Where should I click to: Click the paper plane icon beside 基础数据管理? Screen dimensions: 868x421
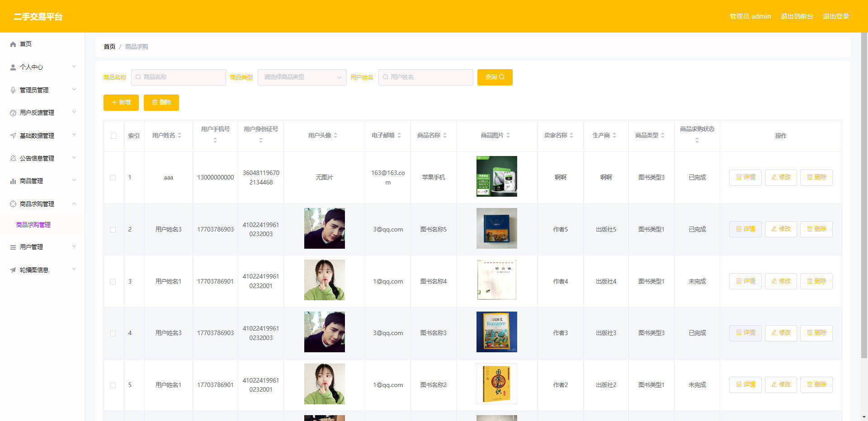pyautogui.click(x=13, y=136)
